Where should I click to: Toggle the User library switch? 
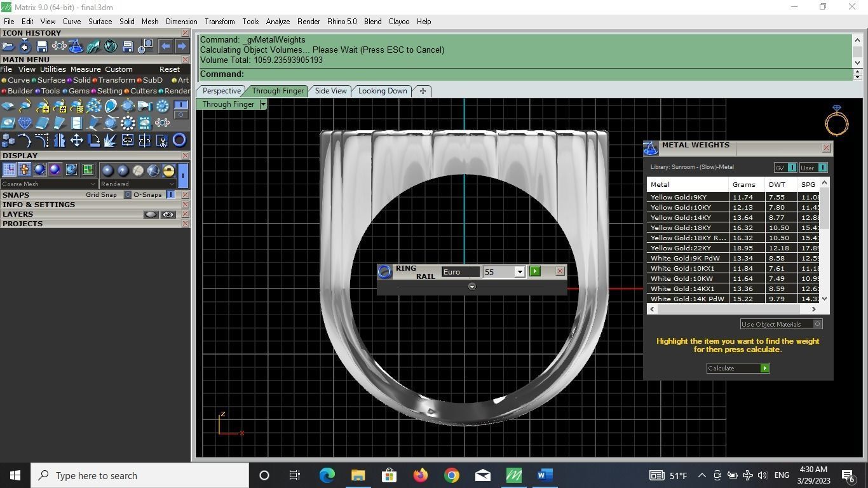pos(822,168)
